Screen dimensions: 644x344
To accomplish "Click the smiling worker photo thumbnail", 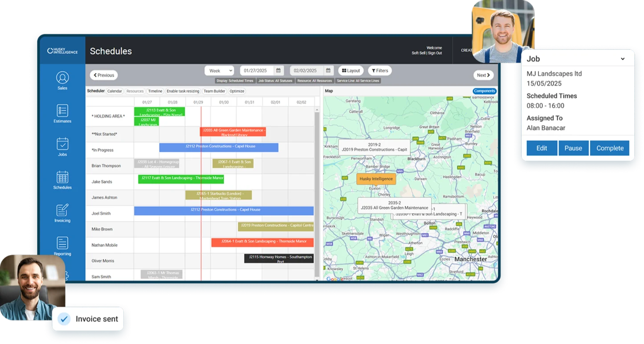I will [x=503, y=31].
